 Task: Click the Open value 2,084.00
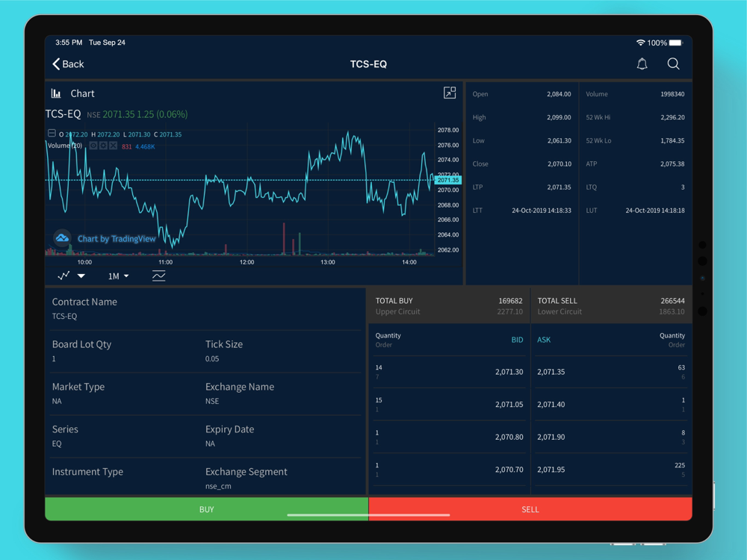coord(559,94)
